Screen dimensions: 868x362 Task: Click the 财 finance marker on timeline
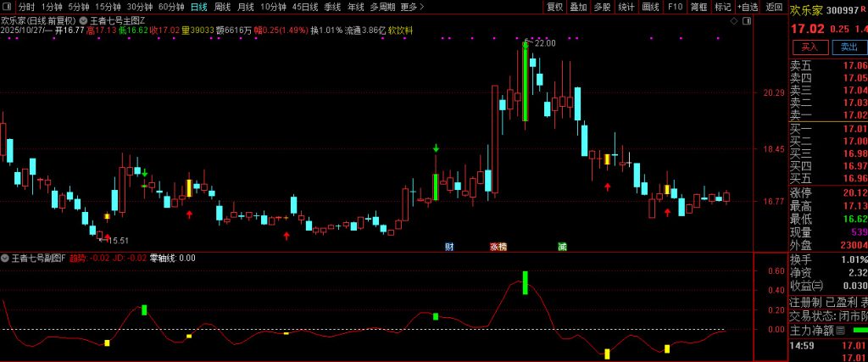449,247
